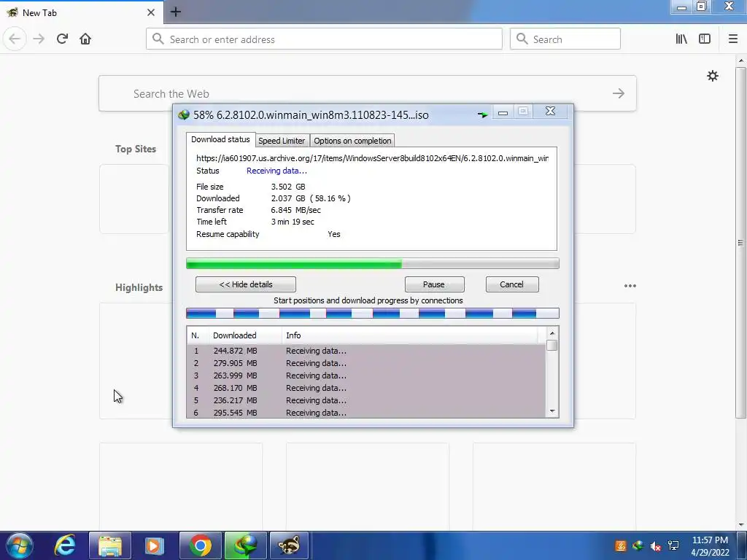Click the browser forward arrow
Screen dimensions: 747x560
39,39
